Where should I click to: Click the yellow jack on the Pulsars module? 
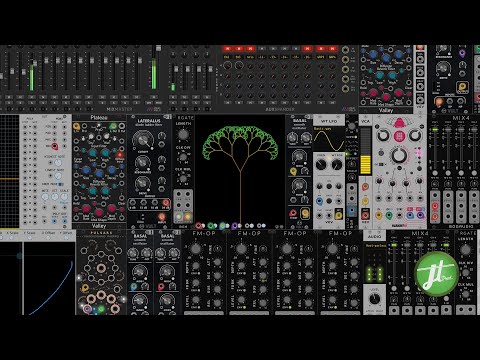(x=85, y=287)
